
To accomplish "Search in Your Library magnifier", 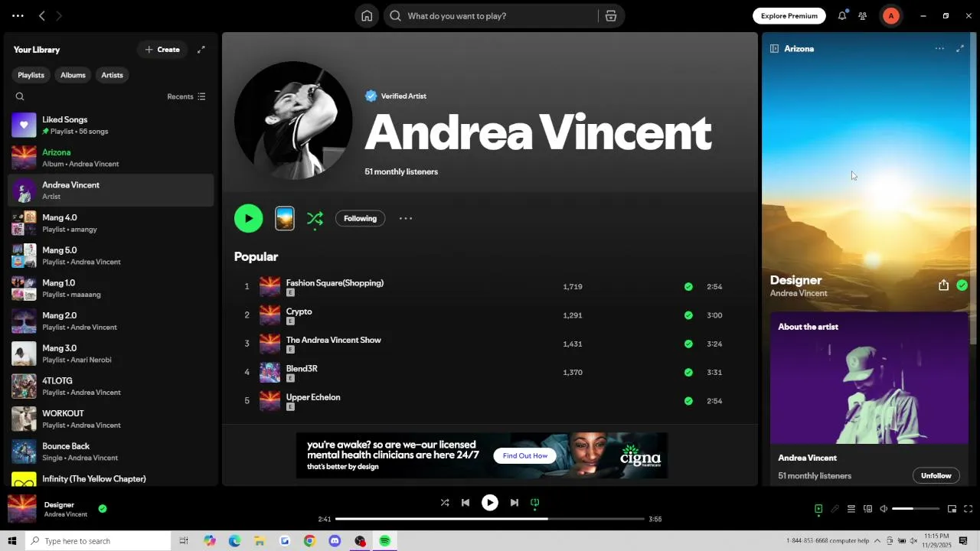I will pyautogui.click(x=20, y=96).
